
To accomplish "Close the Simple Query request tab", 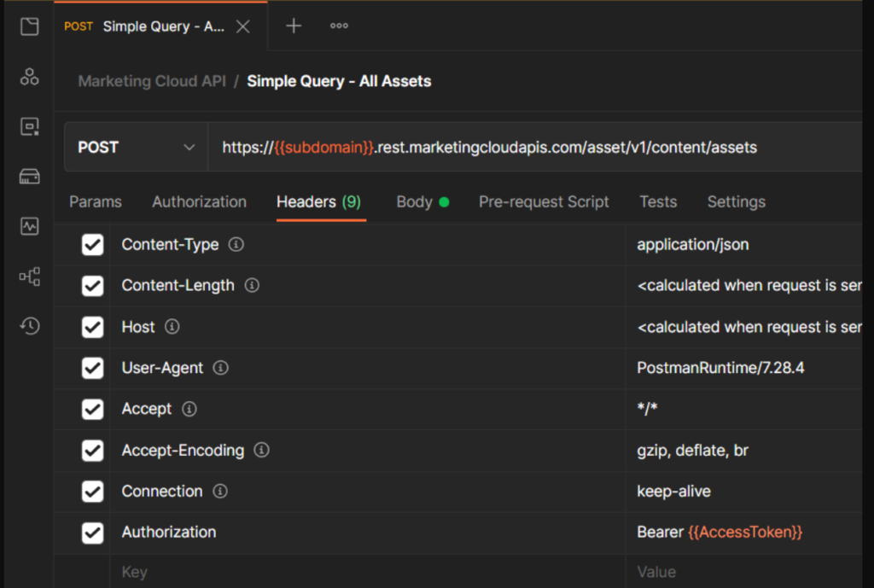I will point(242,26).
